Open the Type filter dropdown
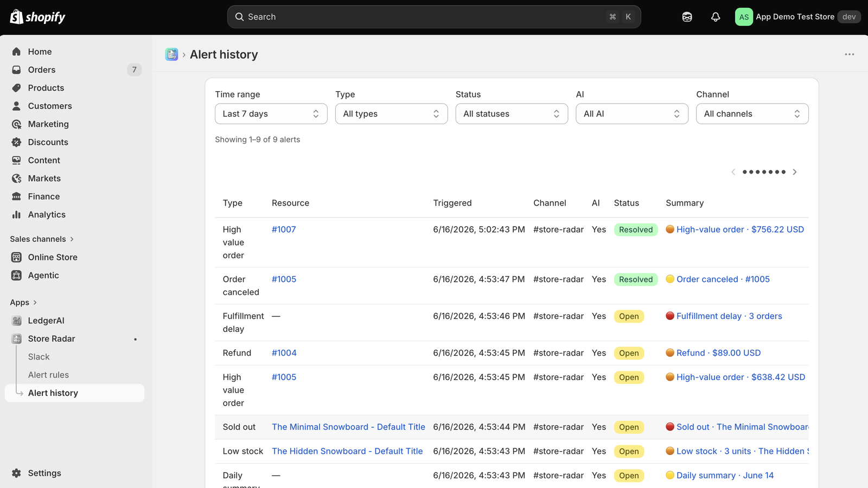This screenshot has width=868, height=488. 392,114
